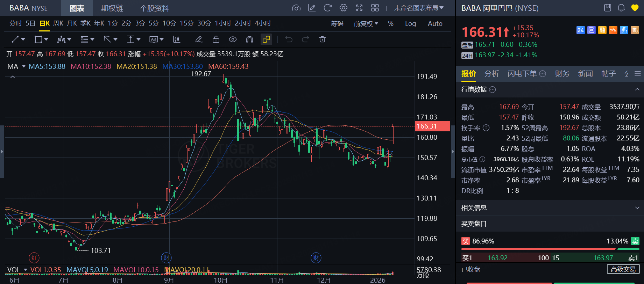Toggle drawing visibility eye icon

(x=233, y=39)
